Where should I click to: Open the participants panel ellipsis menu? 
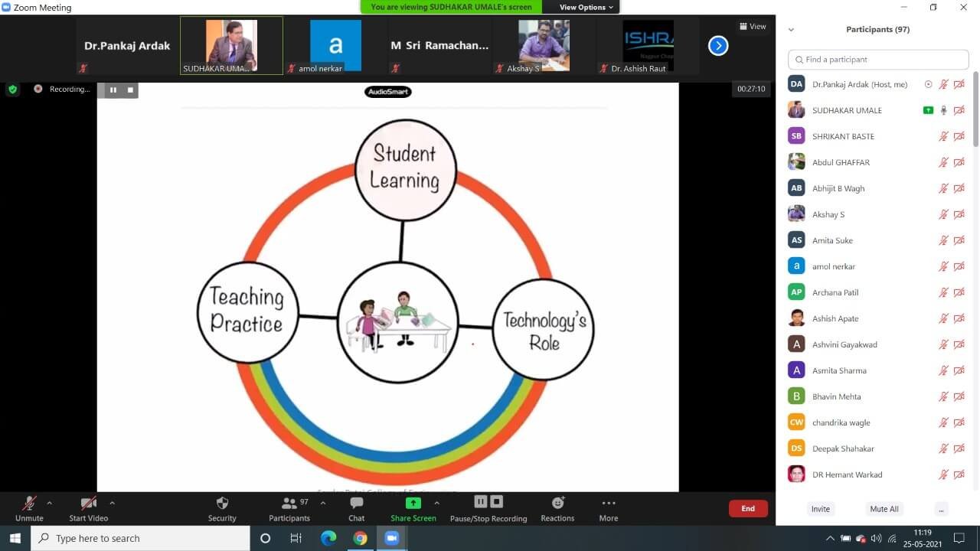click(x=942, y=509)
